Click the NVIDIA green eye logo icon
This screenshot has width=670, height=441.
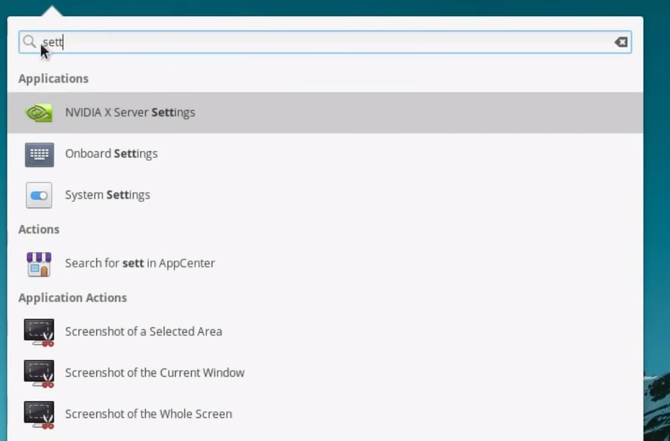39,113
